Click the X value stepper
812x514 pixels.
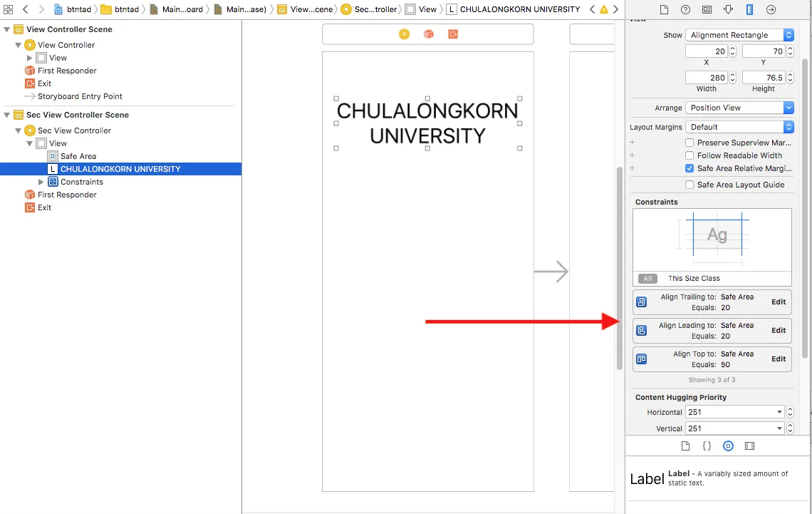pyautogui.click(x=732, y=51)
